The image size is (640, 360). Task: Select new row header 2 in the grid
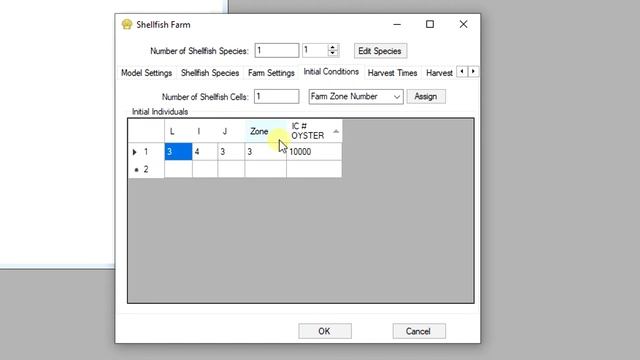(x=146, y=169)
